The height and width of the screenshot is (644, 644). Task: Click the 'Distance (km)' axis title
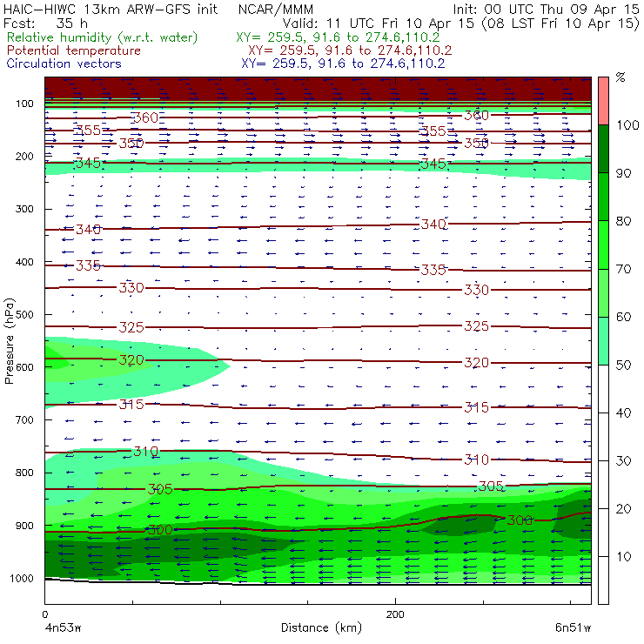pos(321,627)
